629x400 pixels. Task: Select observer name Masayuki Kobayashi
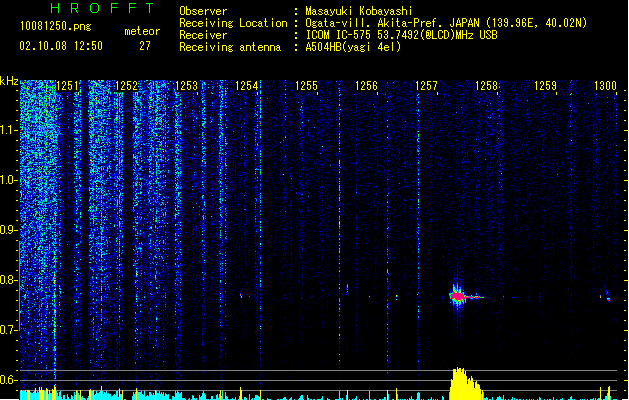[x=359, y=11]
